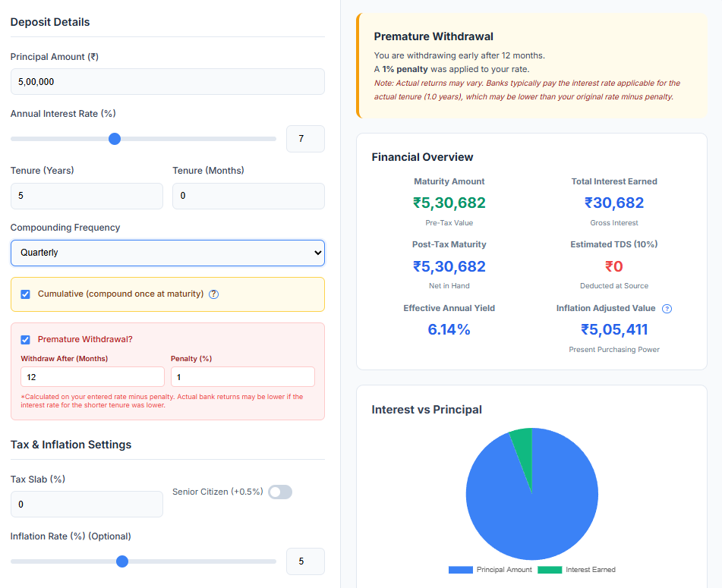Move the Inflation Rate slider

tap(121, 561)
